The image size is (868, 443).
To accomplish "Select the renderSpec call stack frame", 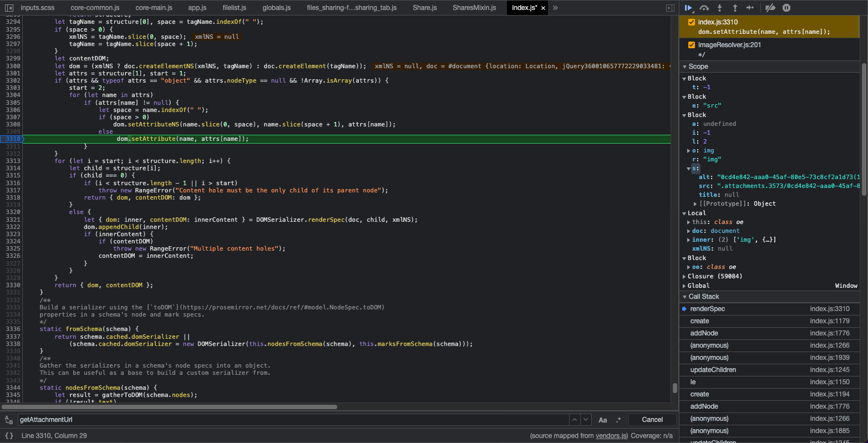I will [x=770, y=309].
